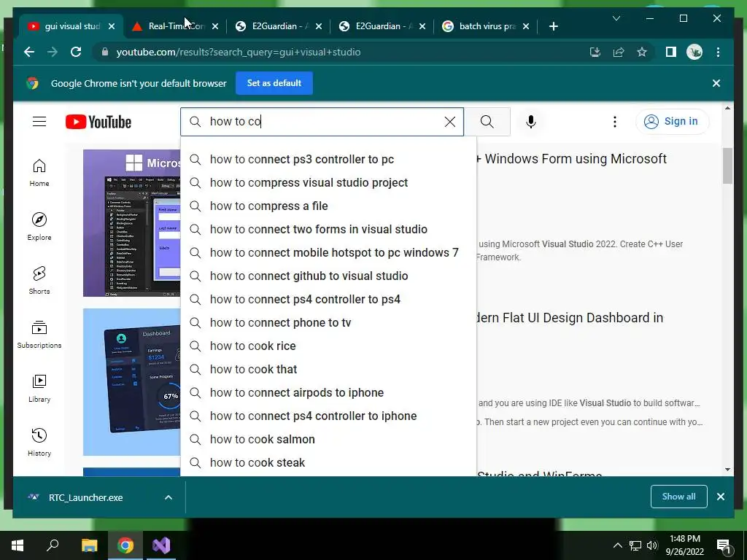The image size is (747, 560).
Task: Open the volume control in system tray
Action: [652, 545]
